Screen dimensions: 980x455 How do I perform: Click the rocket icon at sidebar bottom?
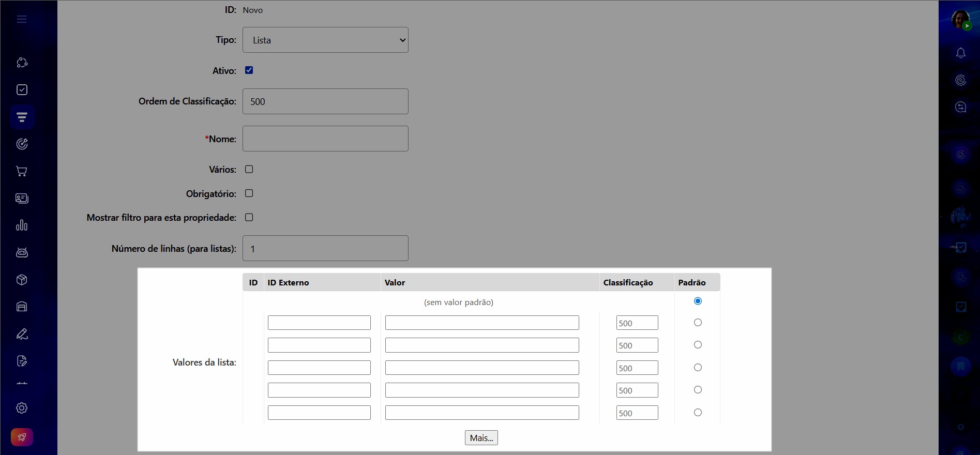point(22,437)
